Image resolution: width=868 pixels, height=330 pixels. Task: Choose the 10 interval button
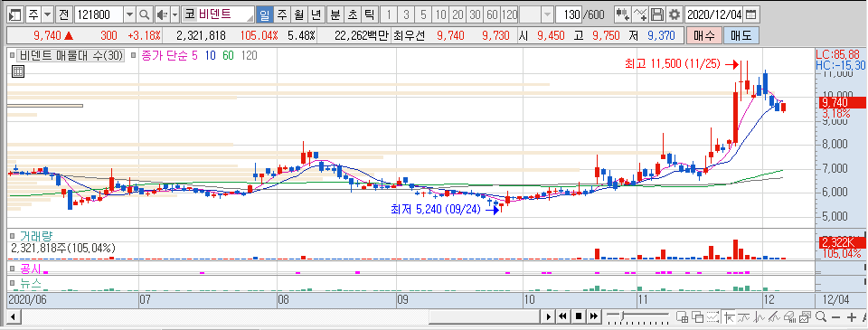441,14
